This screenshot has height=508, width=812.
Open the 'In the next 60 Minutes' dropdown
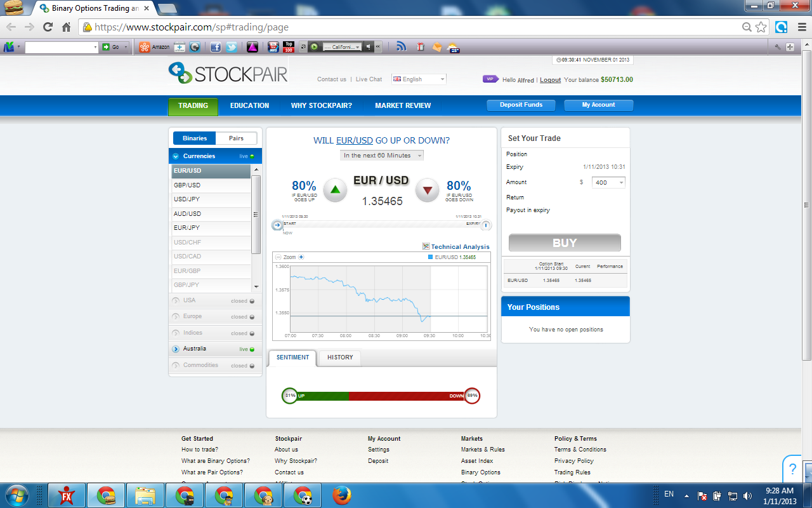pyautogui.click(x=382, y=156)
